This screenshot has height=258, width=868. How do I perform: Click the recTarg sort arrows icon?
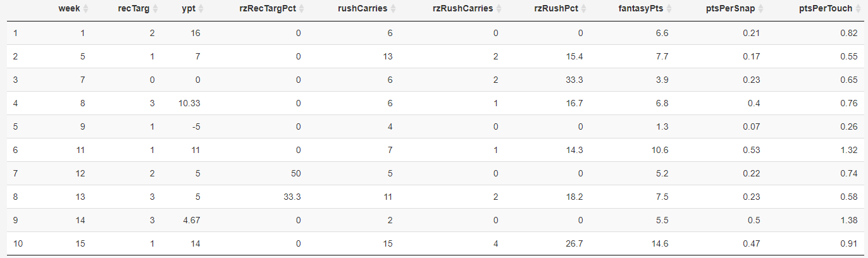tap(154, 9)
